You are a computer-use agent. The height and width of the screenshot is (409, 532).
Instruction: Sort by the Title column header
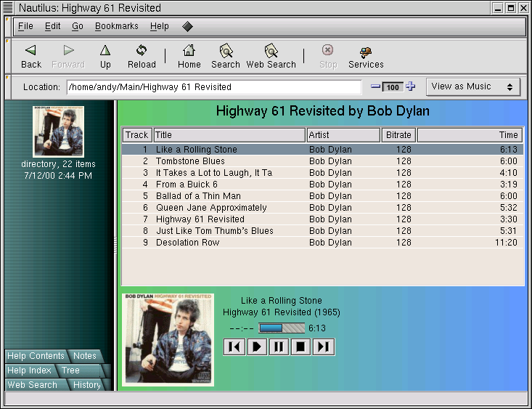[x=229, y=135]
